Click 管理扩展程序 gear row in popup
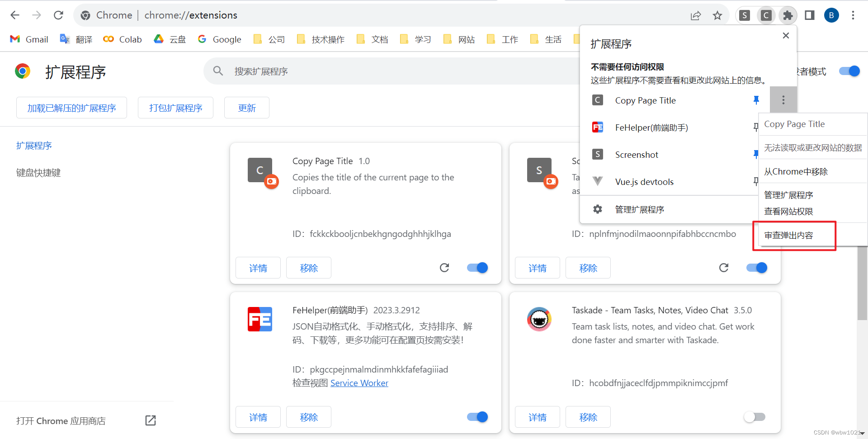The image size is (868, 439). point(669,209)
